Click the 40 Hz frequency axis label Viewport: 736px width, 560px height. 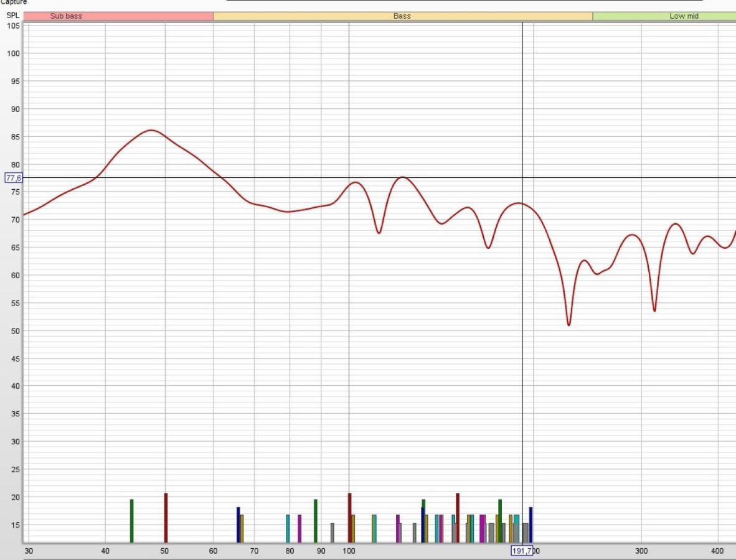[x=105, y=551]
